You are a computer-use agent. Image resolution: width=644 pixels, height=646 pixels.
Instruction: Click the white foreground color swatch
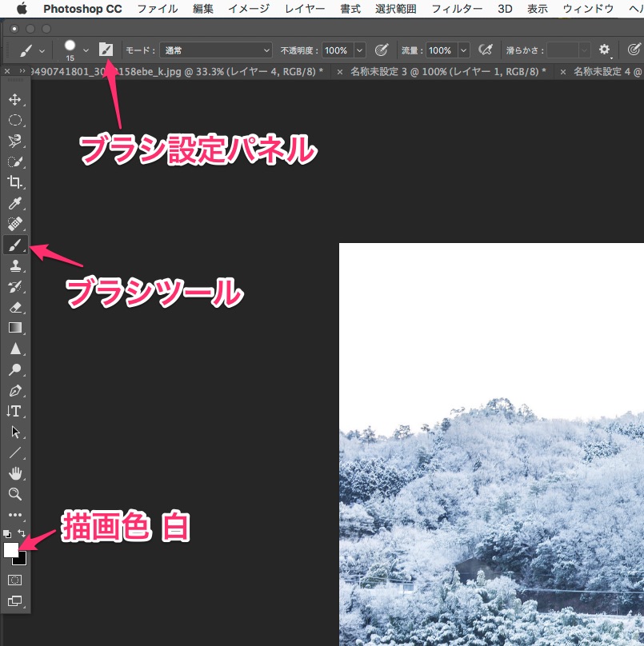click(11, 550)
